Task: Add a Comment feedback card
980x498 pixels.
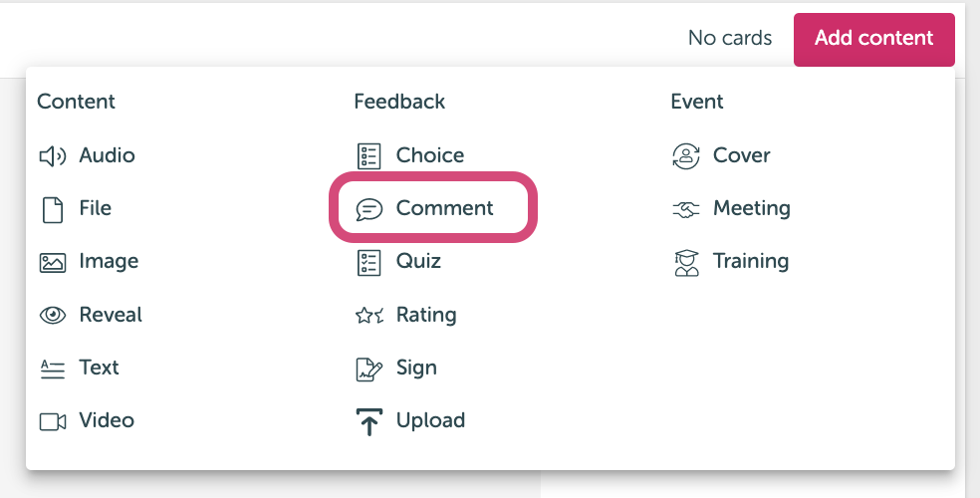Action: (x=433, y=208)
